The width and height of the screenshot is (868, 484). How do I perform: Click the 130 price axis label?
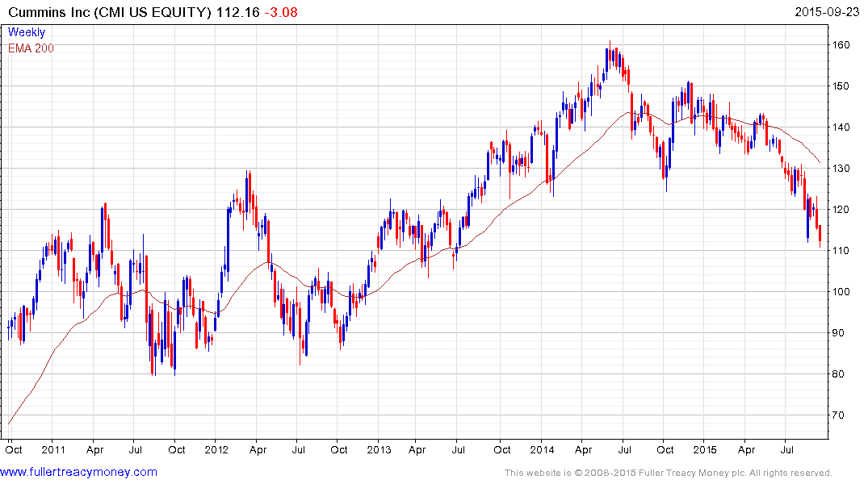841,168
